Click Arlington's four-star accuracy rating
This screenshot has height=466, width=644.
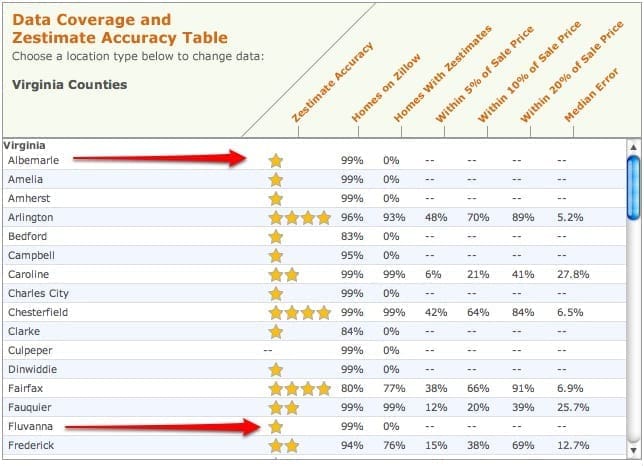[x=300, y=218]
